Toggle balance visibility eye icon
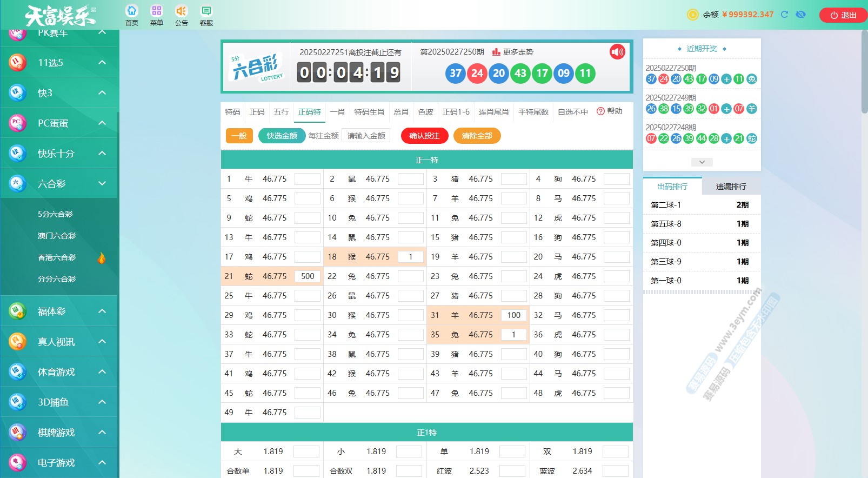 (801, 15)
